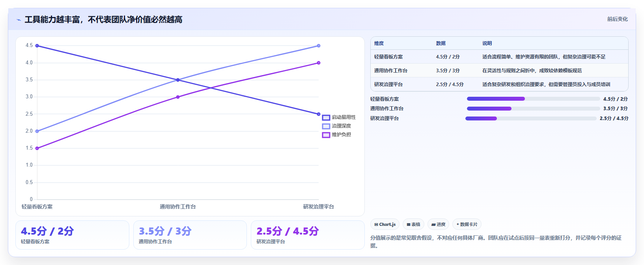
Task: Click 维护负担 data point at 3.0
Action: (x=178, y=97)
